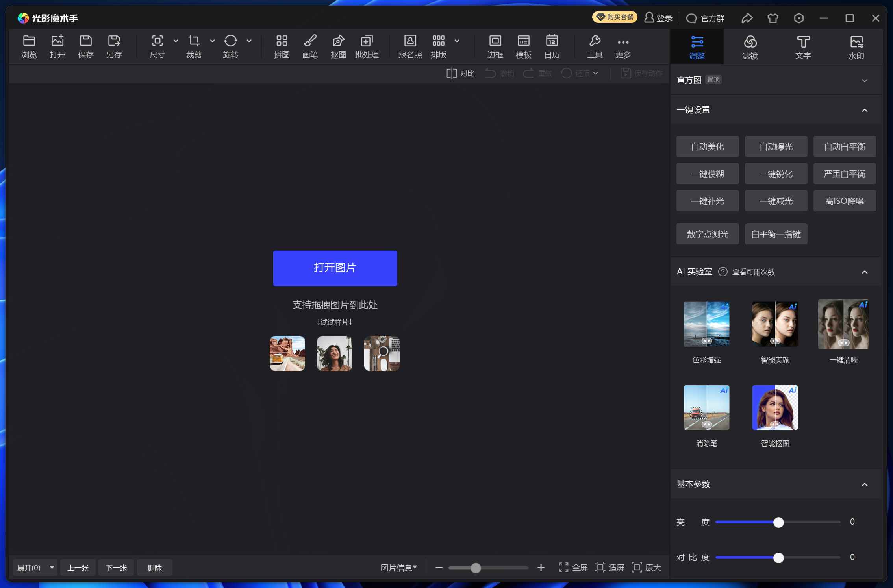Screen dimensions: 893x588
Task: Click the 打开图片 open image button
Action: click(335, 268)
